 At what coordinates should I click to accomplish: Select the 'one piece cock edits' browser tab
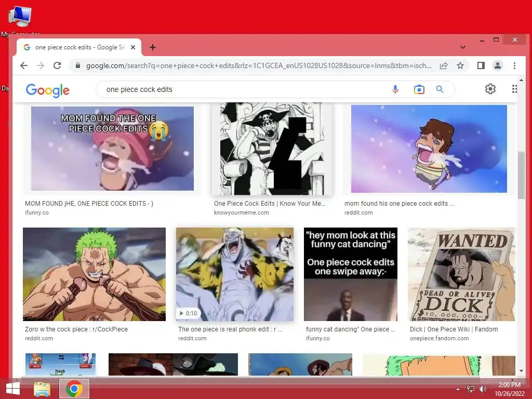79,47
